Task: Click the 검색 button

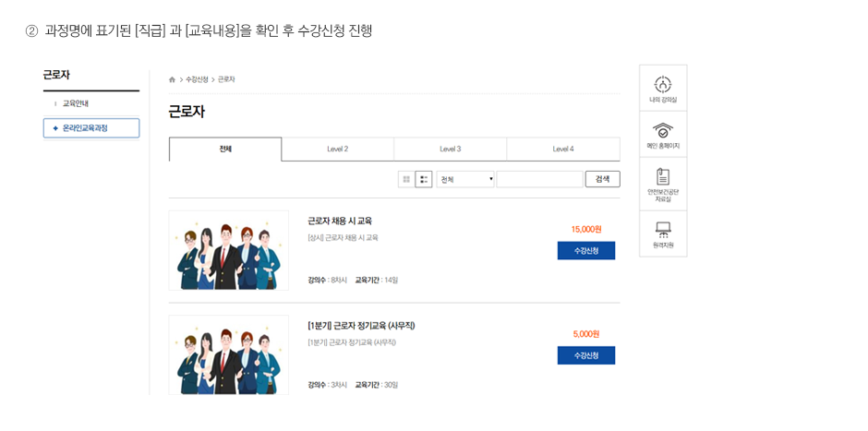Action: tap(602, 179)
